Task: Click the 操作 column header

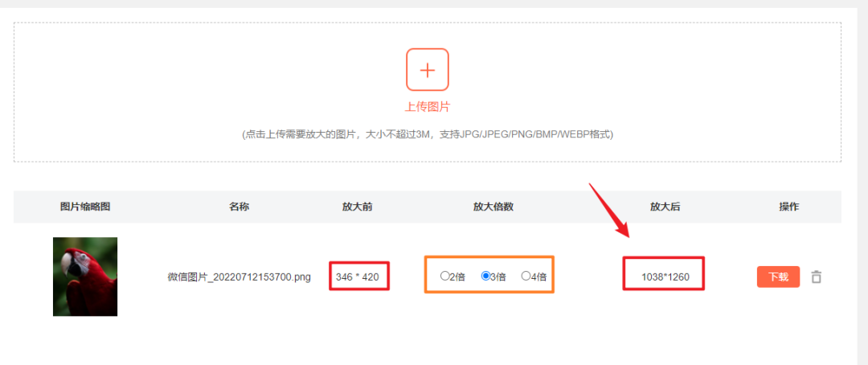Action: (x=789, y=207)
